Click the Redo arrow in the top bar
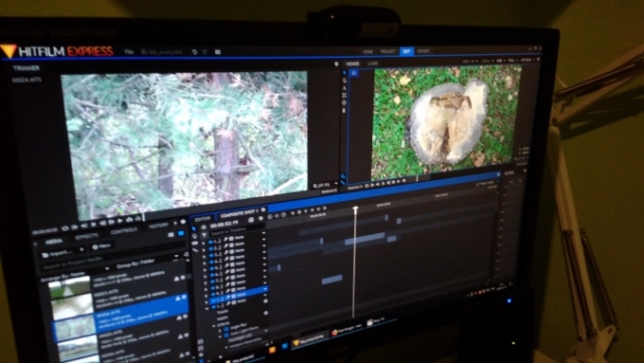 [x=205, y=52]
